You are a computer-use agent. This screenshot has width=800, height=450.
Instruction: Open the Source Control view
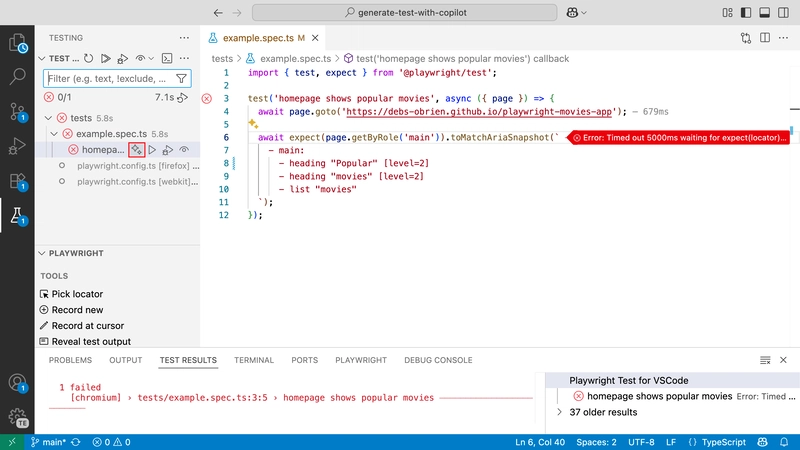[17, 111]
